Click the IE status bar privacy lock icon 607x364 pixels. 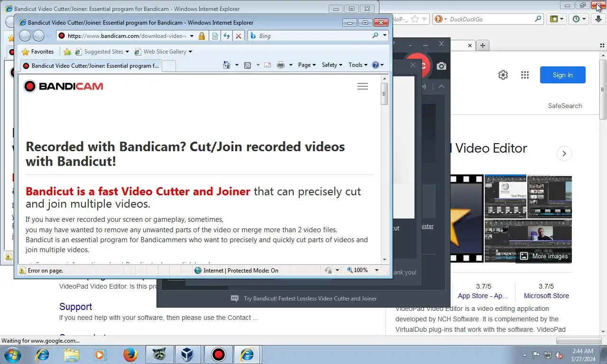pos(328,270)
